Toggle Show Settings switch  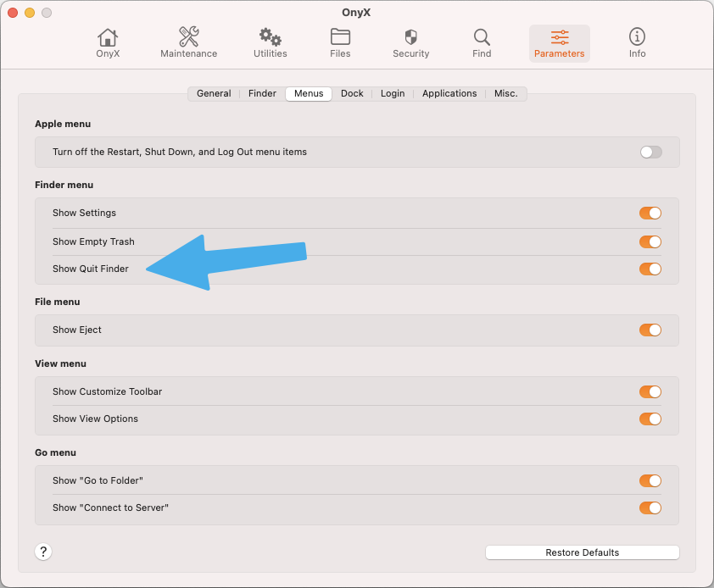(x=650, y=213)
